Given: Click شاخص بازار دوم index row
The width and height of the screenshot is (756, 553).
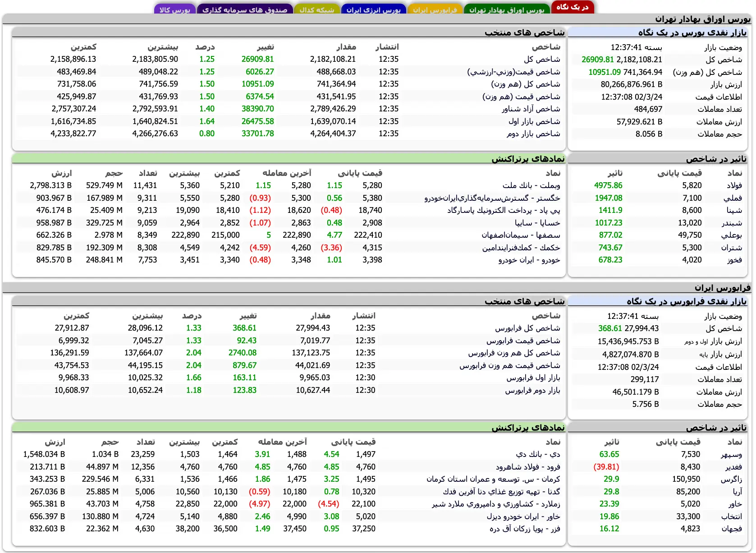Looking at the screenshot, I should click(x=289, y=134).
